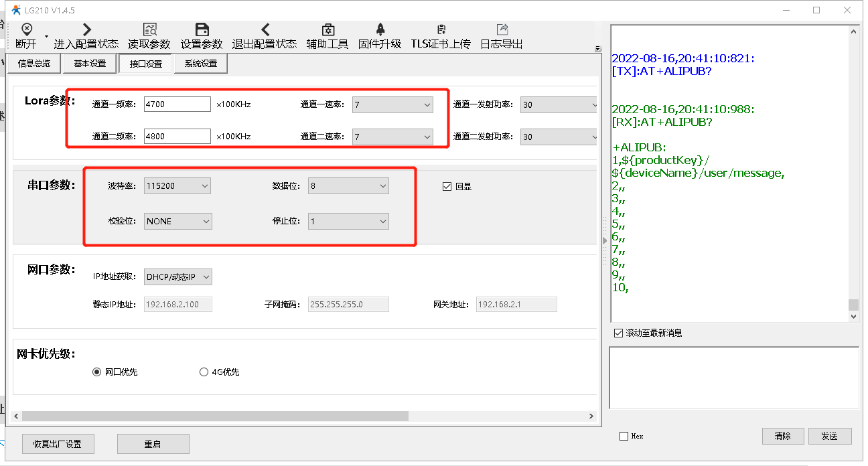Open the IP地址获取 dropdown
This screenshot has width=868, height=466.
(x=178, y=277)
